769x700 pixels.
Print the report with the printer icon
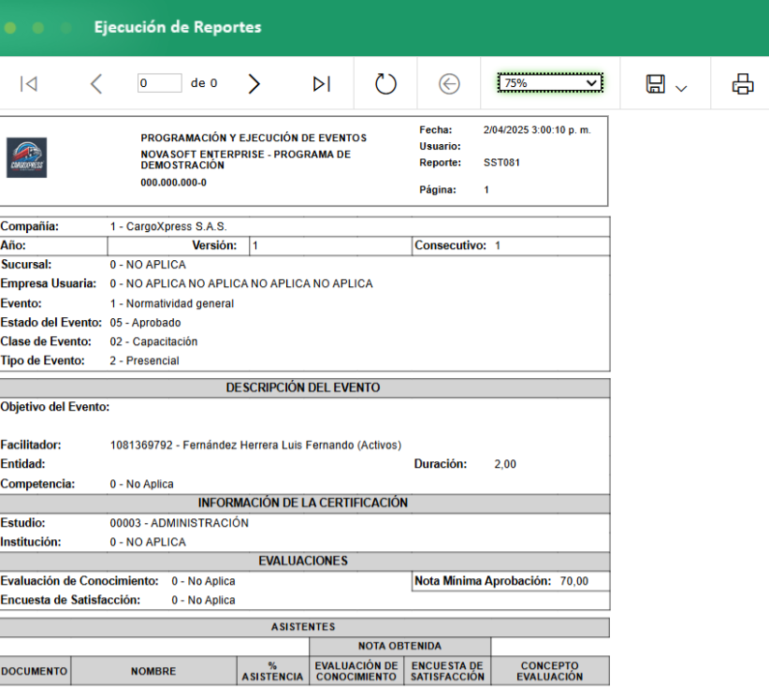(x=743, y=83)
